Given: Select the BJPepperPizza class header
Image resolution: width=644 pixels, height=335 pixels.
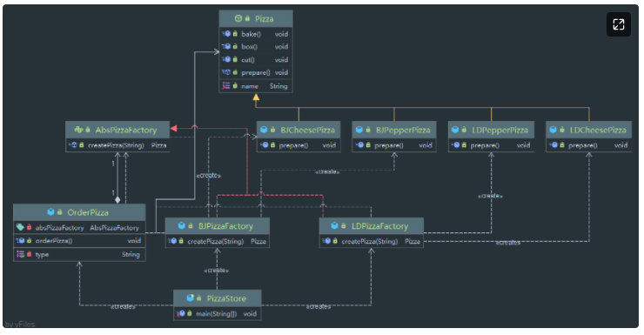Looking at the screenshot, I should [x=394, y=130].
